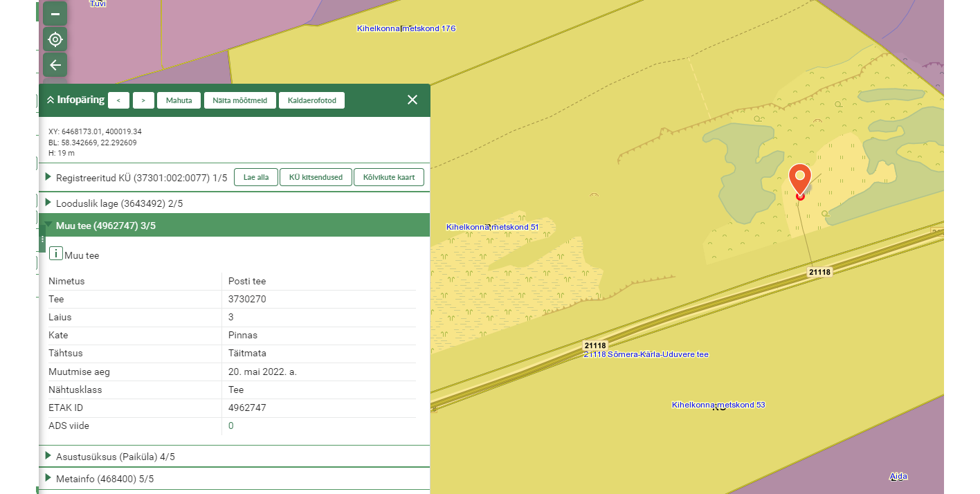Go to previous result with < button
Viewport: 980px width, 494px height.
pos(118,100)
